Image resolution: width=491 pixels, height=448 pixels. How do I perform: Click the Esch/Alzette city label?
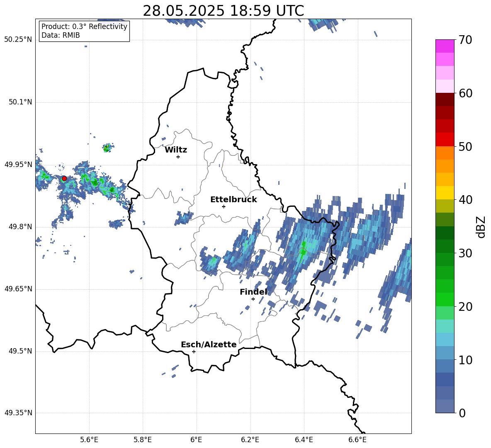pyautogui.click(x=209, y=344)
